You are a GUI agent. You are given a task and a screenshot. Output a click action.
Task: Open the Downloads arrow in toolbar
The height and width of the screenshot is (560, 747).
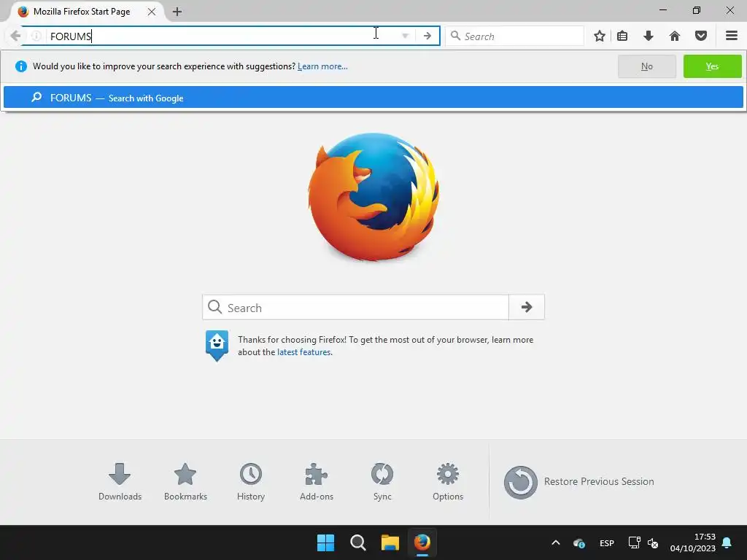648,36
